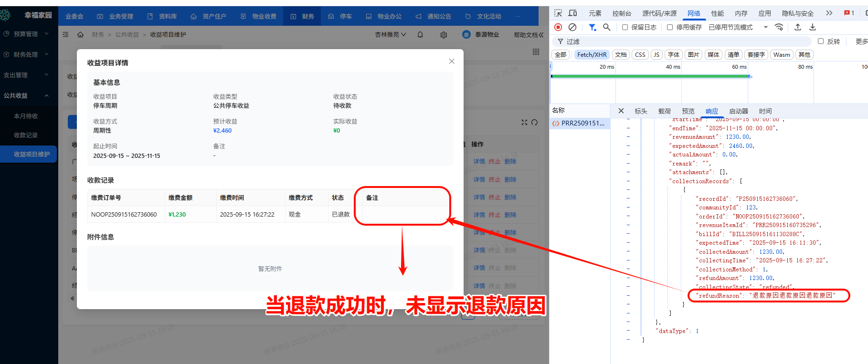This screenshot has height=364, width=868.
Task: Refresh the table with the reload icon
Action: click(x=534, y=123)
